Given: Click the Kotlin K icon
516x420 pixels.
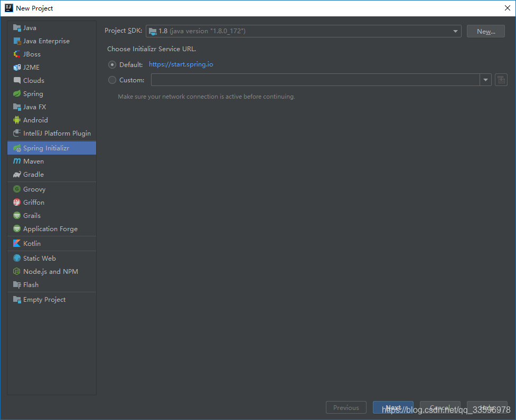Looking at the screenshot, I should click(x=17, y=244).
